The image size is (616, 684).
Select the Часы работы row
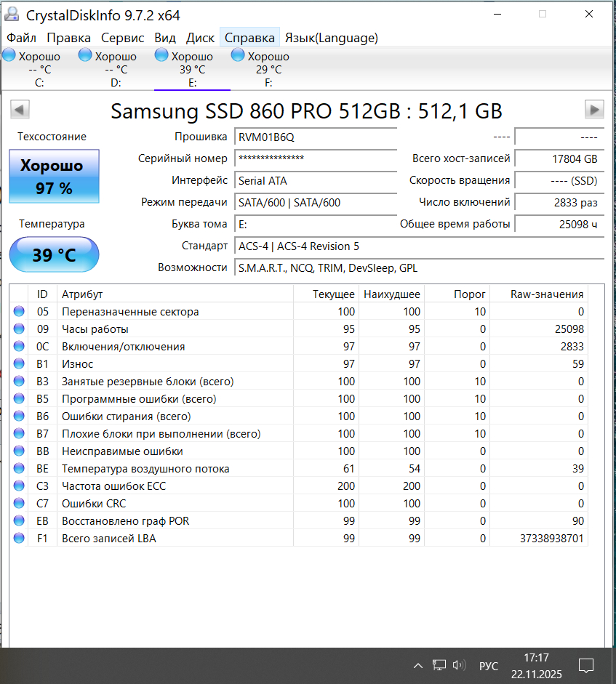(299, 329)
